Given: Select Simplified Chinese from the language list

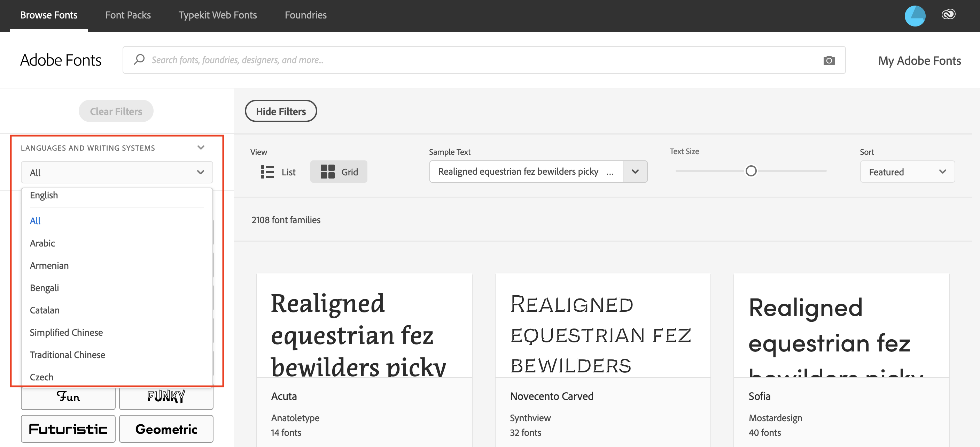Looking at the screenshot, I should pyautogui.click(x=66, y=332).
